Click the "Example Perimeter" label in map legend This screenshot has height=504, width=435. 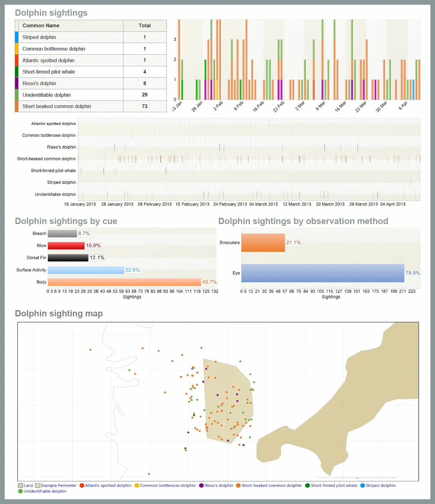tap(59, 485)
